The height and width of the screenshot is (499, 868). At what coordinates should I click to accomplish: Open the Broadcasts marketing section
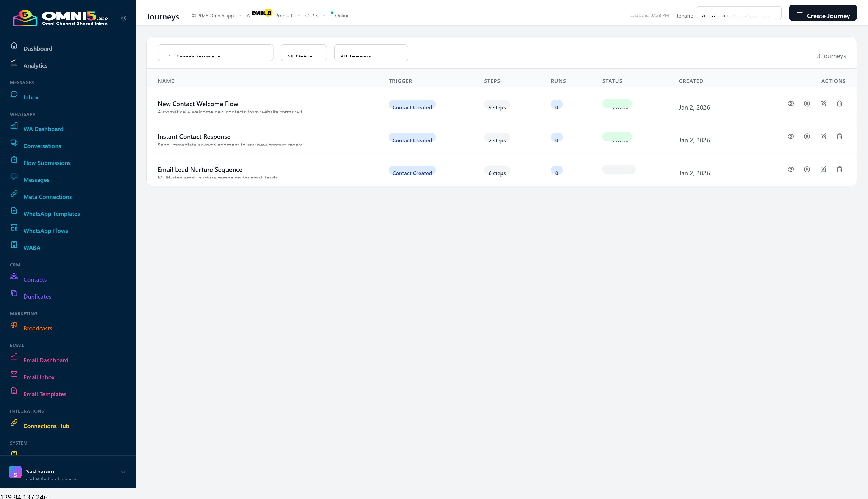coord(38,328)
